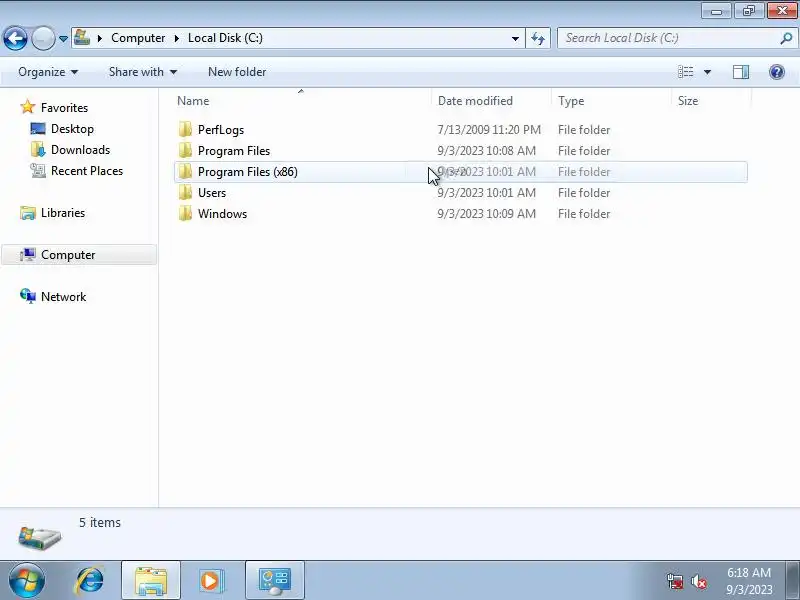Click the Windows folder name
Image resolution: width=800 pixels, height=600 pixels.
(x=222, y=214)
